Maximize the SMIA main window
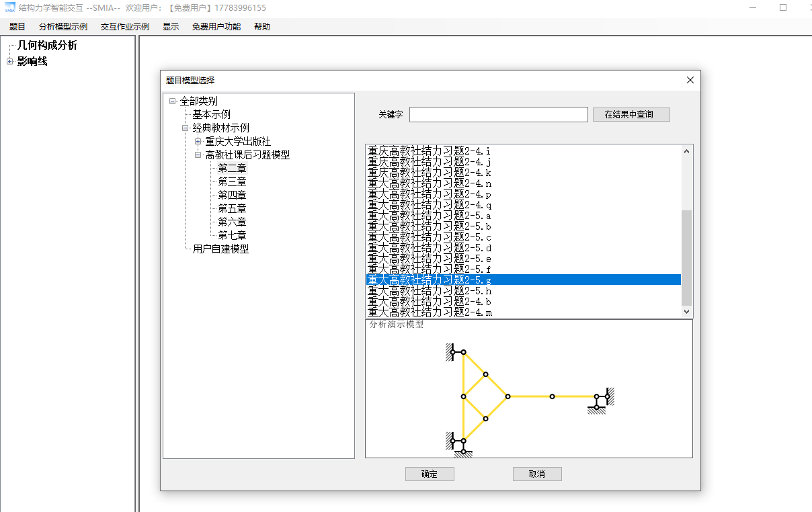The image size is (812, 512). 782,7
